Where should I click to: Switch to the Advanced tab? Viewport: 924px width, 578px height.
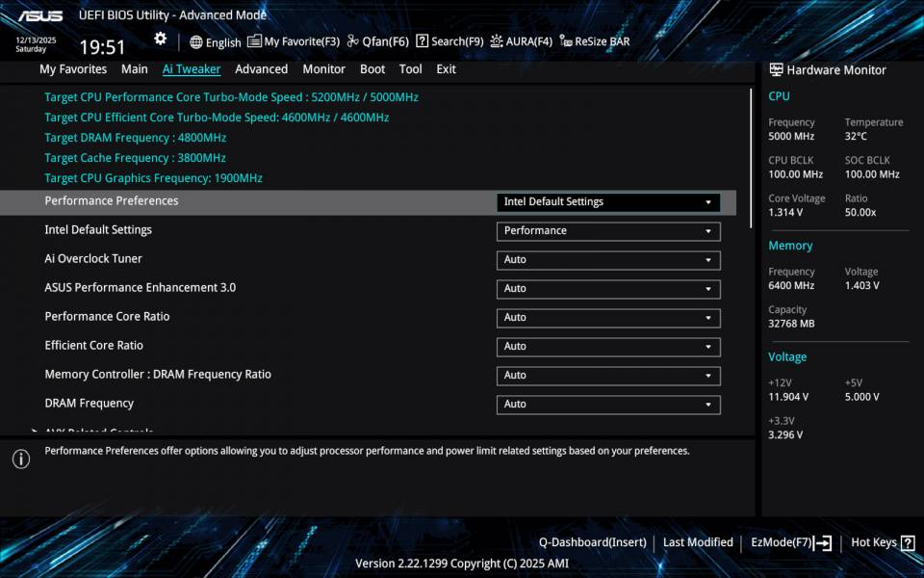pyautogui.click(x=261, y=68)
